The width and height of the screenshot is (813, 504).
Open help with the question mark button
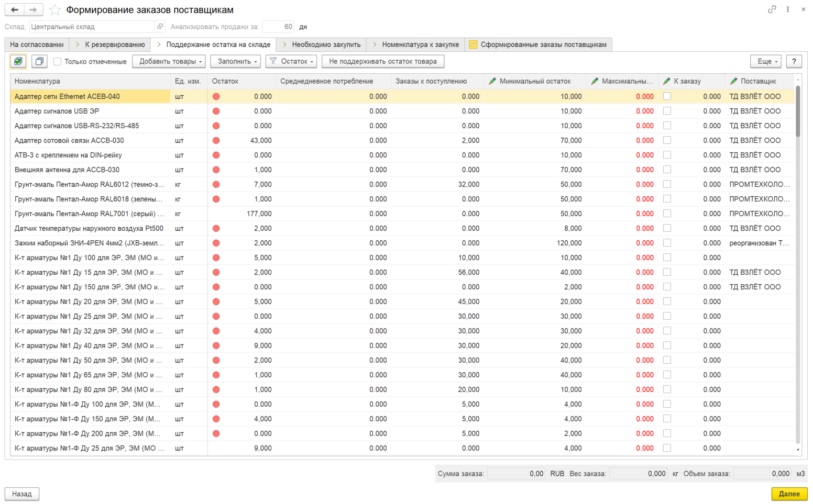click(x=794, y=61)
